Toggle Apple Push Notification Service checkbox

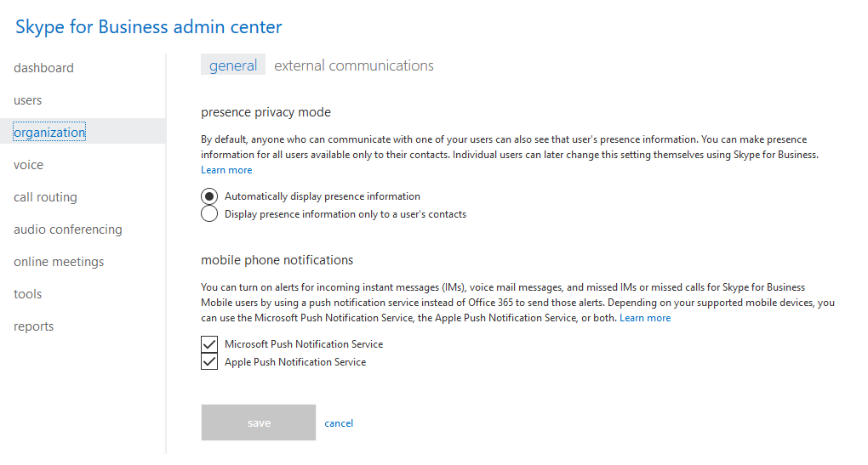pyautogui.click(x=209, y=361)
